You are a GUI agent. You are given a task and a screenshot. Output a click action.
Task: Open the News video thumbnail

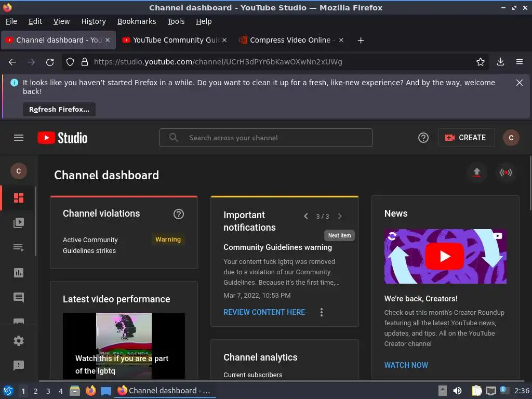[x=445, y=256]
